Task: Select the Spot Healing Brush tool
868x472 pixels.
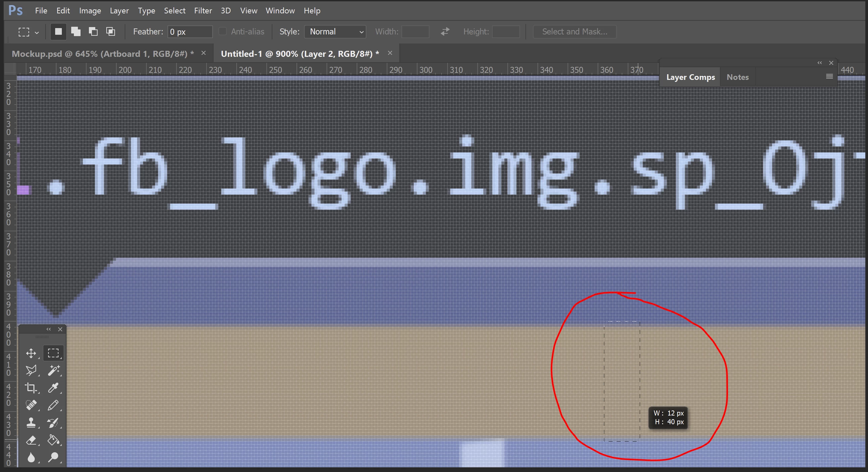Action: pos(31,405)
